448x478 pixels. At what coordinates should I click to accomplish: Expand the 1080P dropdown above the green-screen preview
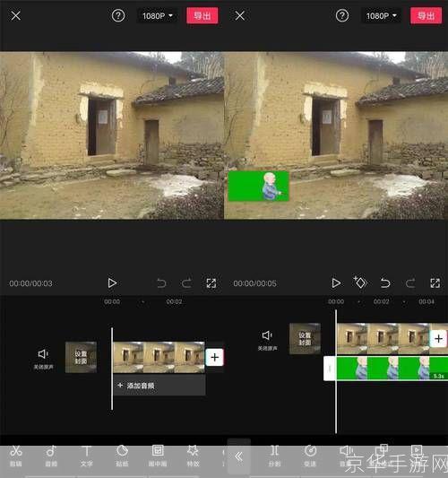(382, 16)
